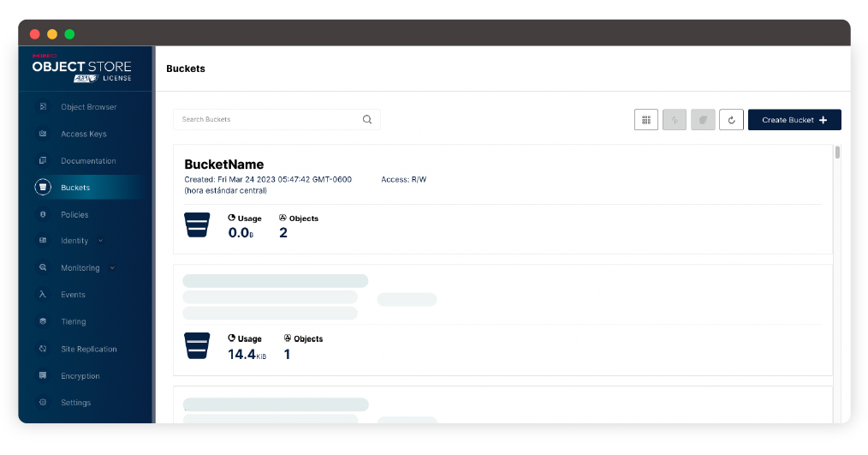Click the Access Keys icon

43,134
